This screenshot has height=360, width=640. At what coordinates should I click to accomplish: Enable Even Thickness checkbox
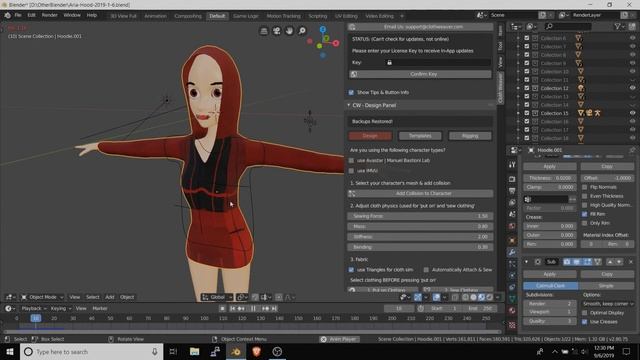click(x=584, y=196)
